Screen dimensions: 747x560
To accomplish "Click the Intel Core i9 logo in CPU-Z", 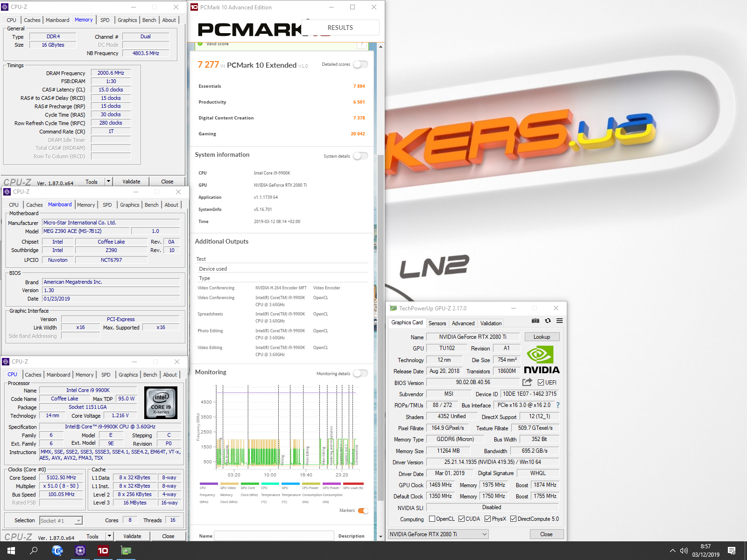I will click(161, 403).
